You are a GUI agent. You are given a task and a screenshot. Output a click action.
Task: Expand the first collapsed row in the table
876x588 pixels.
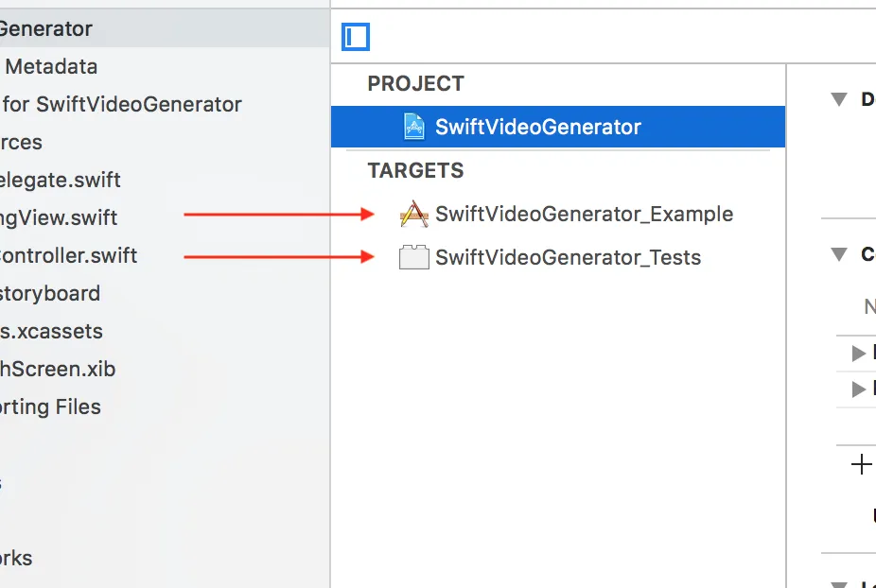tap(859, 354)
